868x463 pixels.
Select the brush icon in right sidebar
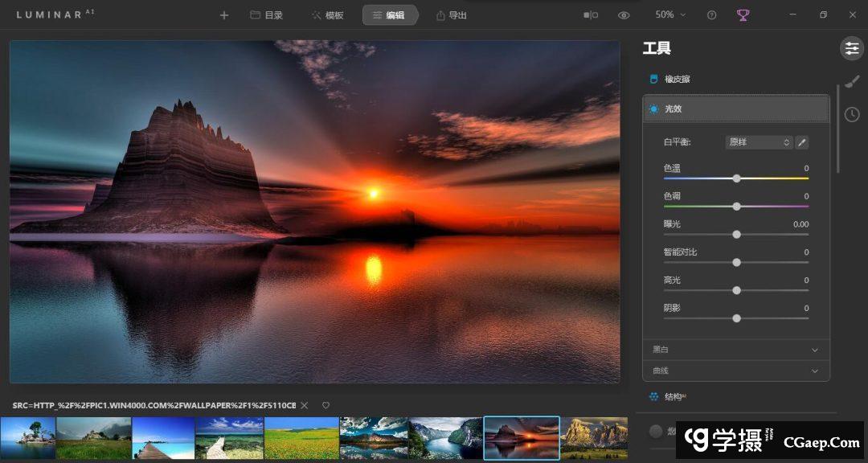[x=852, y=81]
